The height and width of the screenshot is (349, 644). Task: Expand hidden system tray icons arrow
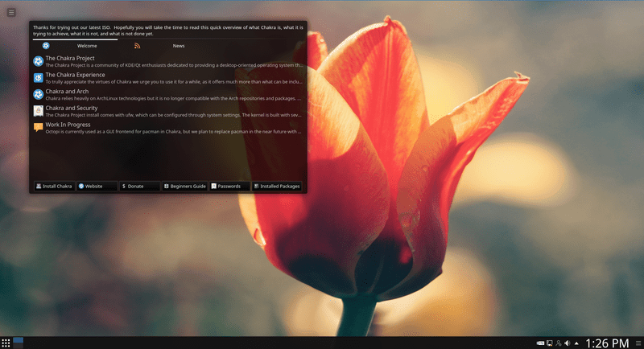click(x=577, y=343)
